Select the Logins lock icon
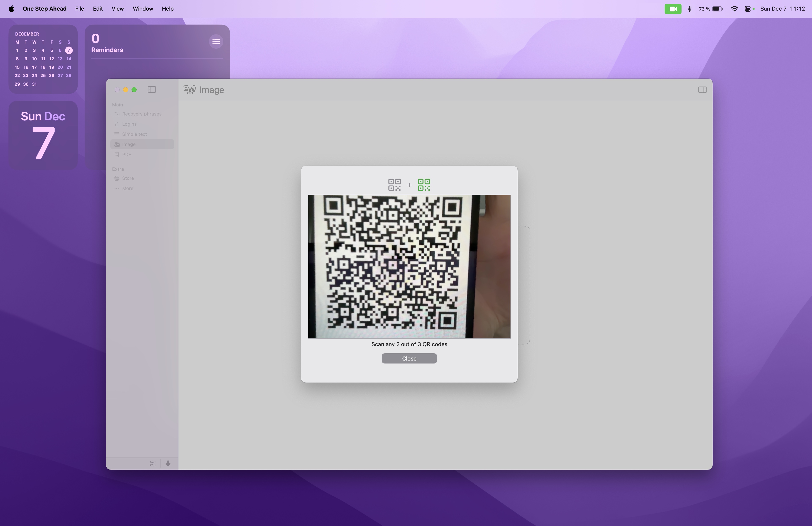 pos(117,124)
